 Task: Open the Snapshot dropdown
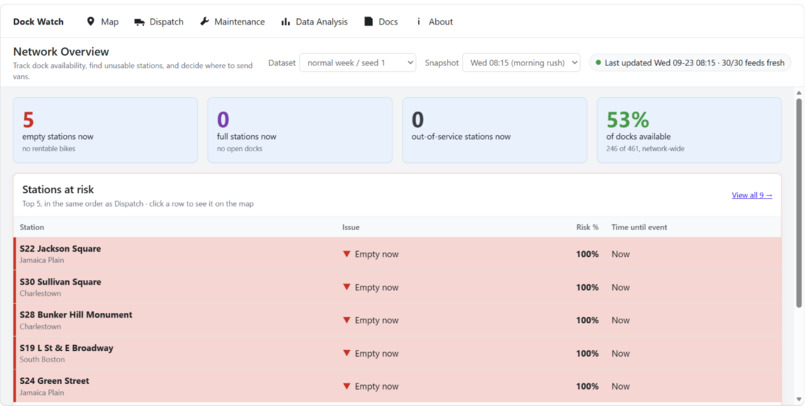pos(521,63)
